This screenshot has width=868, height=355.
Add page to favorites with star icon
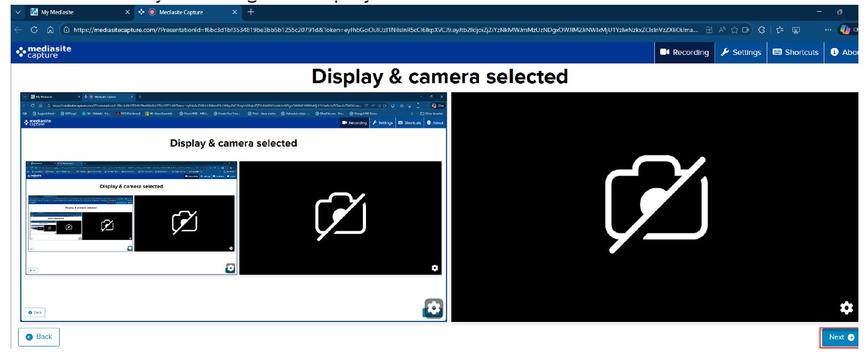coord(734,30)
